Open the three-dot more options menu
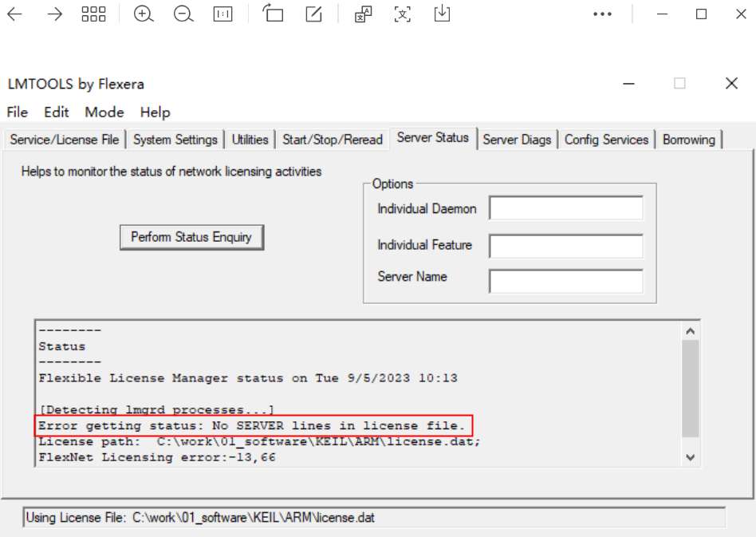 point(603,14)
